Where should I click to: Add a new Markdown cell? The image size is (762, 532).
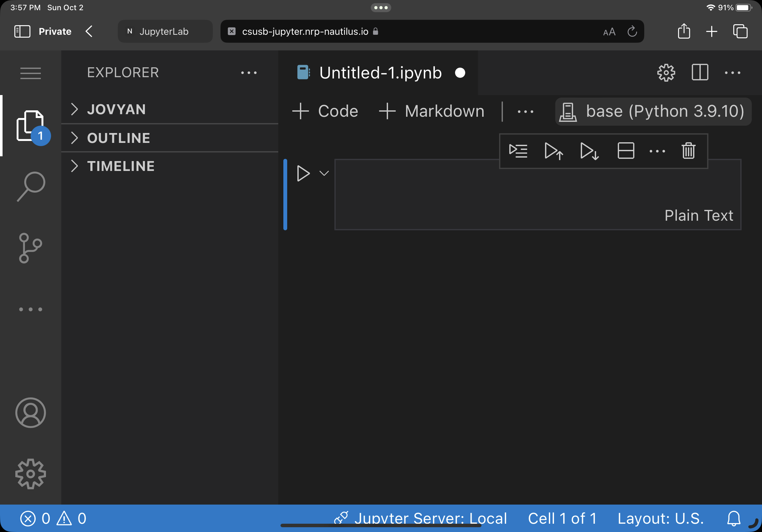pyautogui.click(x=431, y=111)
